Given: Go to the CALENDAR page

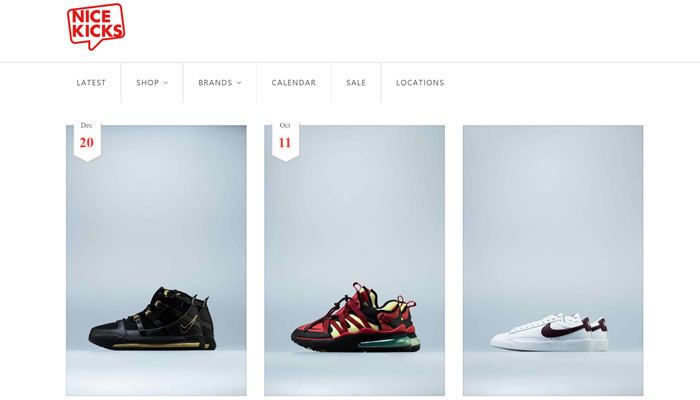Looking at the screenshot, I should click(x=294, y=83).
